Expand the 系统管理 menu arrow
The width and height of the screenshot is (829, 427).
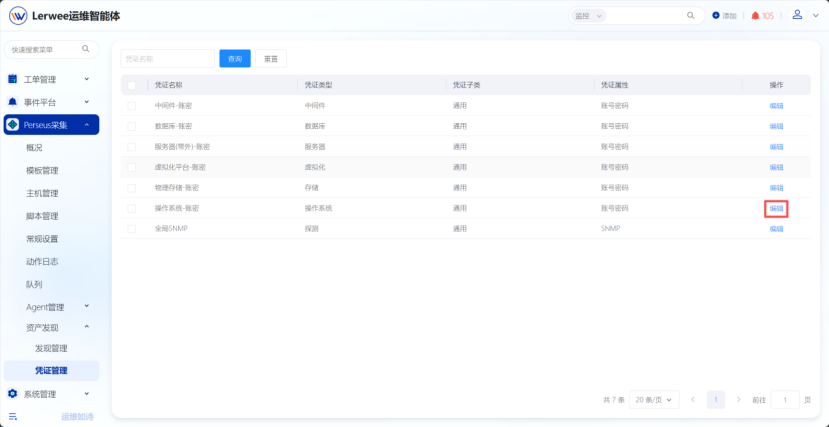(87, 394)
